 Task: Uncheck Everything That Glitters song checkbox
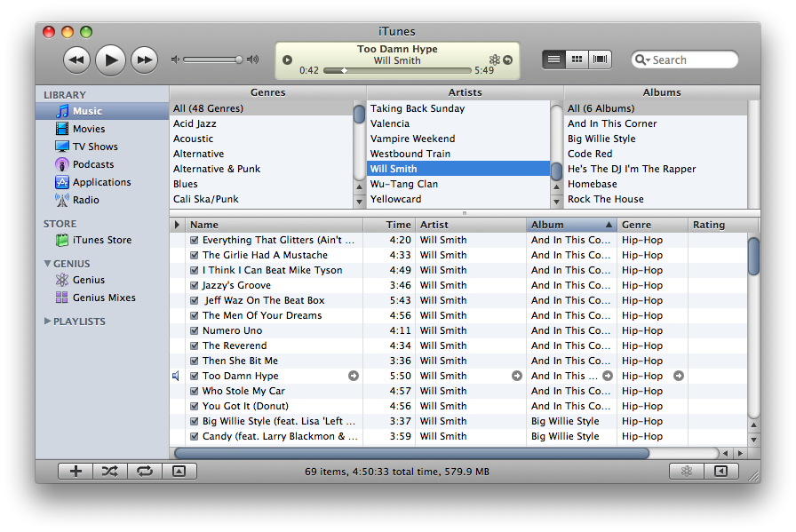pos(194,240)
